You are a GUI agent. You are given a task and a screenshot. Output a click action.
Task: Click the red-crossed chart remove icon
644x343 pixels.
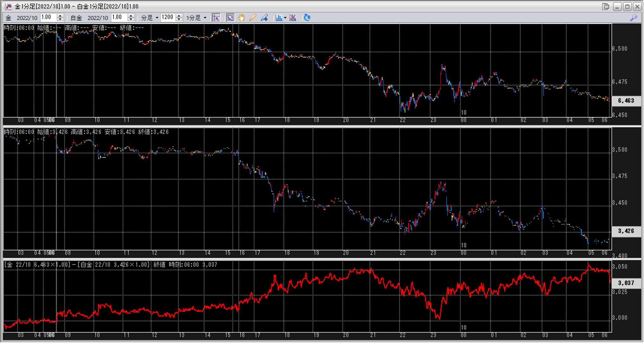(293, 18)
